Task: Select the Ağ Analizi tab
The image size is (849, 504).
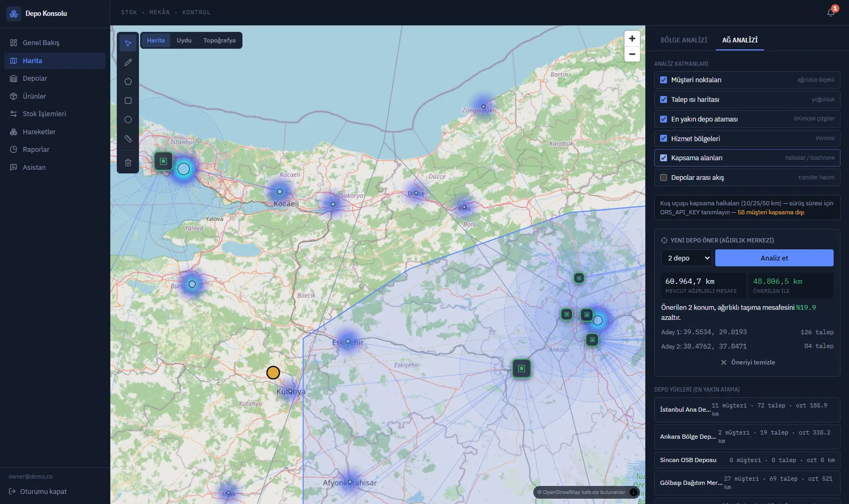Action: pos(740,40)
